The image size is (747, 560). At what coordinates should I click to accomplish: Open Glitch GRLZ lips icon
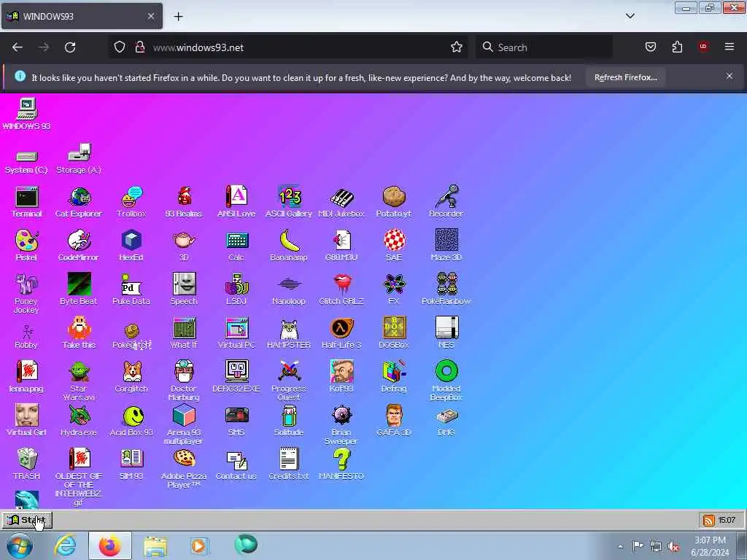click(341, 289)
